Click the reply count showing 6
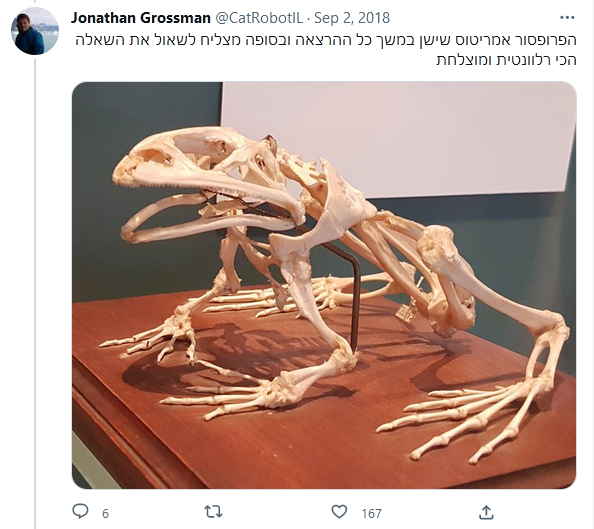The width and height of the screenshot is (594, 529). [105, 513]
